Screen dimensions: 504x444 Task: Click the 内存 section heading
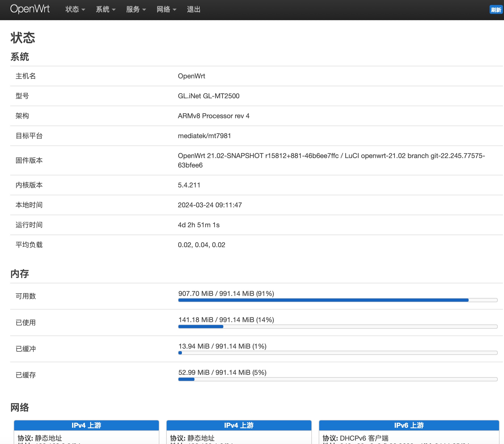(x=20, y=274)
